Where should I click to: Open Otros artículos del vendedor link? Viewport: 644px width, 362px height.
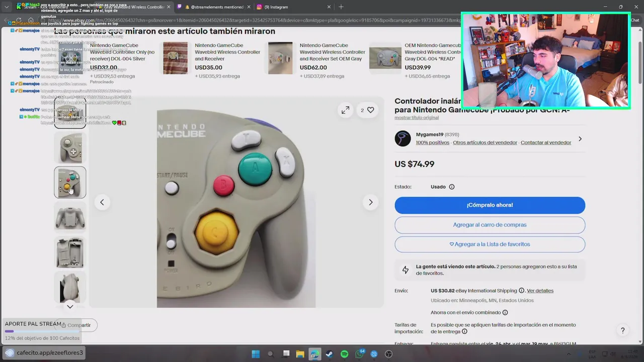coord(485,143)
